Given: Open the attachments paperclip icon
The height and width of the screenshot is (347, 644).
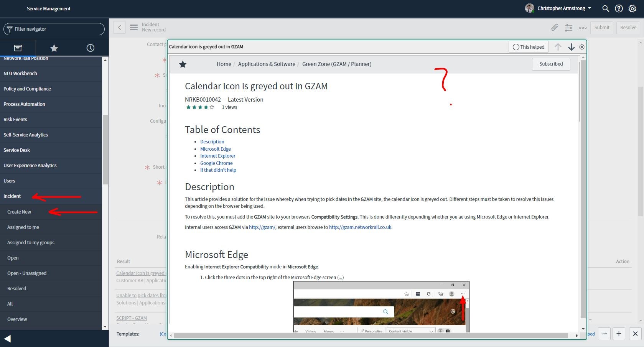Looking at the screenshot, I should (x=554, y=28).
